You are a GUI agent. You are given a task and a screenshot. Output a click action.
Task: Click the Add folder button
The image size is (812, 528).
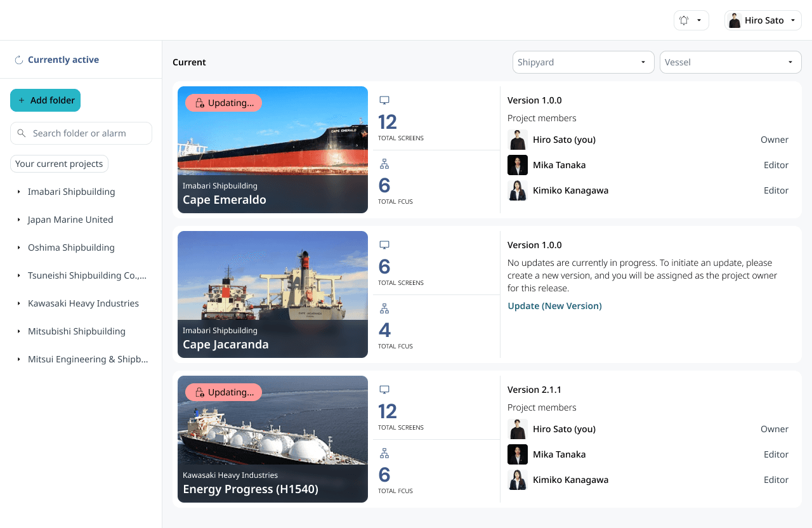pos(45,100)
